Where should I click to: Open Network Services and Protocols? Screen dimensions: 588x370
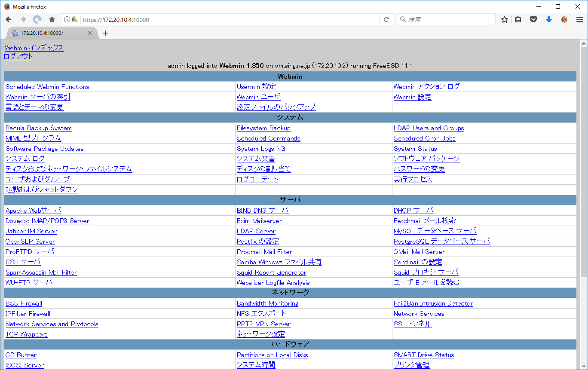click(x=52, y=324)
